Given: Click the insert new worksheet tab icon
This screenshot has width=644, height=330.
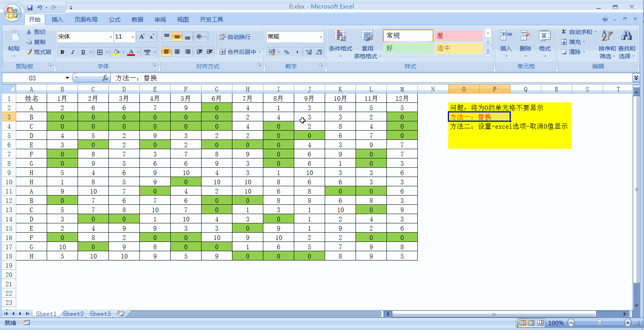Looking at the screenshot, I should coord(121,314).
